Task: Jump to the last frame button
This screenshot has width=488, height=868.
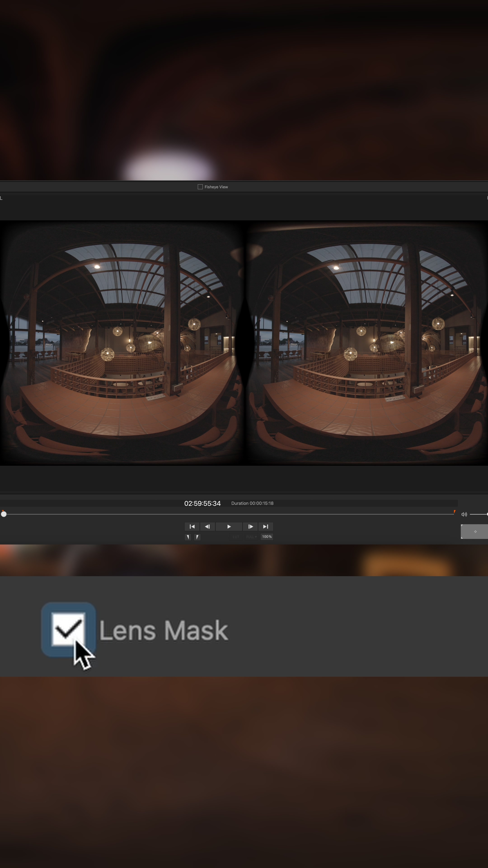Action: pyautogui.click(x=265, y=527)
